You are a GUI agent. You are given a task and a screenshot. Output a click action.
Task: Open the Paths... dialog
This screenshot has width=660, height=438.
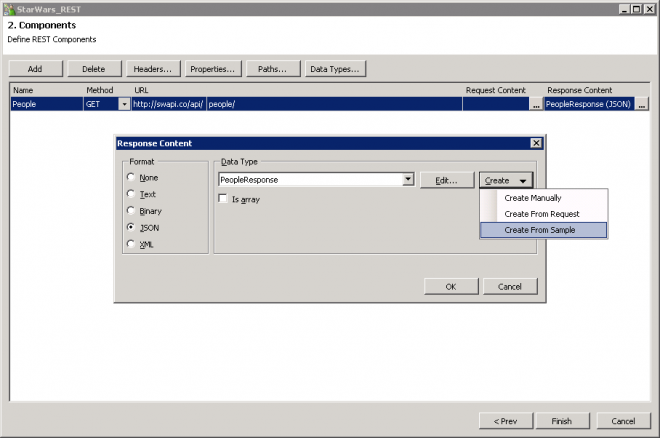click(x=273, y=69)
